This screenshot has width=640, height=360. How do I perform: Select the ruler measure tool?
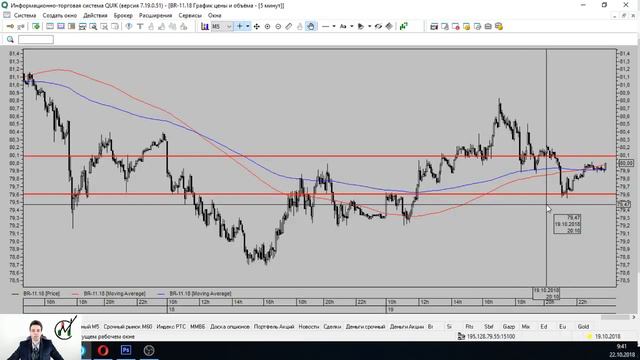pyautogui.click(x=289, y=27)
